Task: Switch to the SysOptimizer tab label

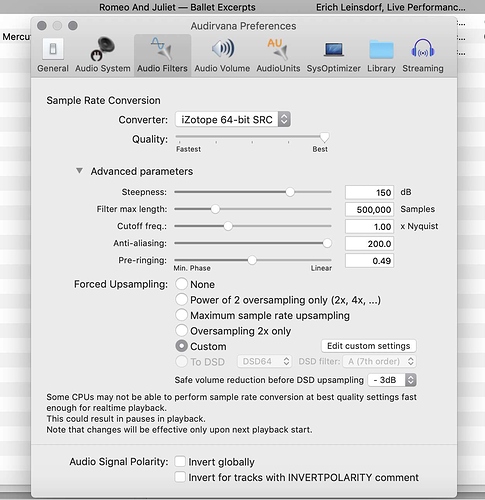Action: (x=333, y=68)
